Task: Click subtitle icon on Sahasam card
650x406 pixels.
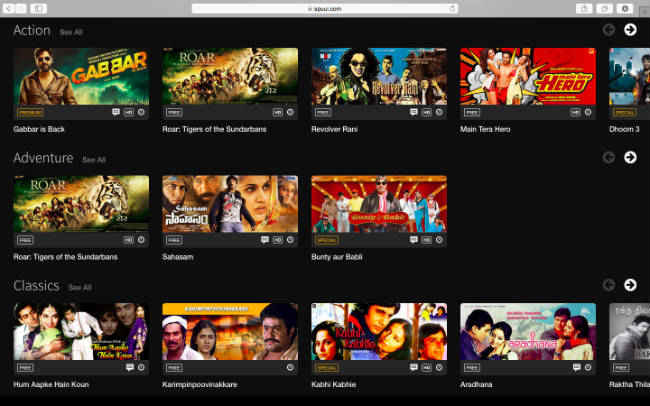Action: point(265,240)
